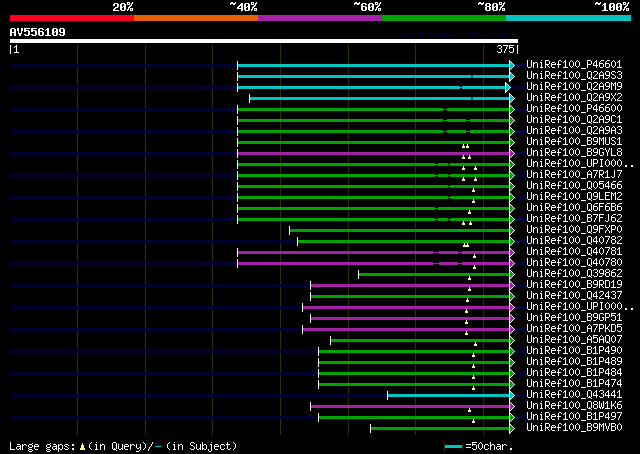
Task: Select the UniRef100_B9MVB0 label
Action: pyautogui.click(x=574, y=428)
